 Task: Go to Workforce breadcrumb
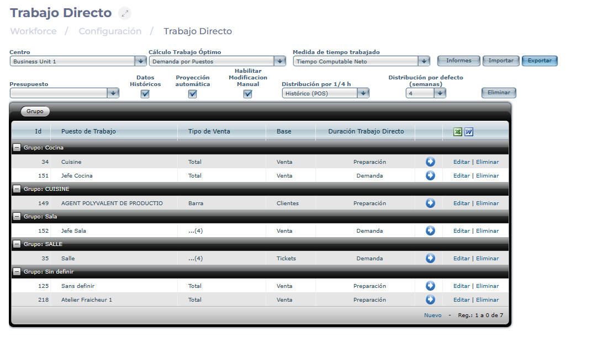click(x=33, y=31)
